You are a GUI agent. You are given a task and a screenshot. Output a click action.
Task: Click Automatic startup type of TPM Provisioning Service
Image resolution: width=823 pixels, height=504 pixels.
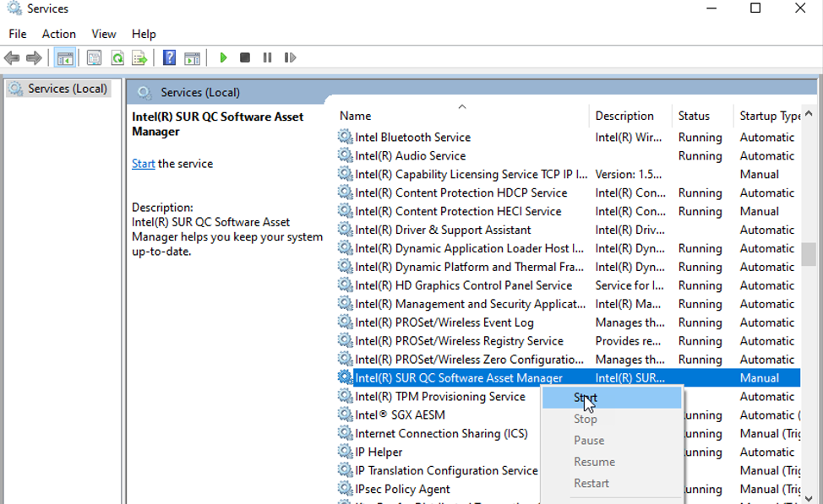point(767,397)
